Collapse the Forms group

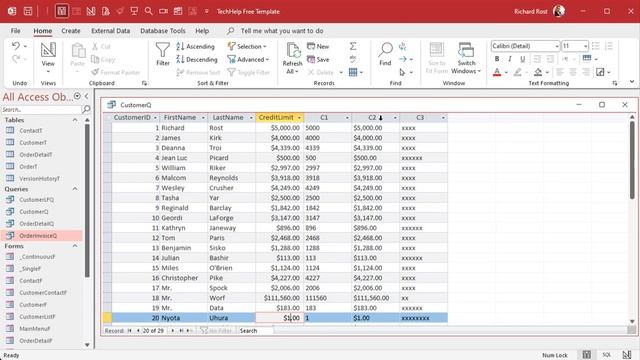pos(75,246)
